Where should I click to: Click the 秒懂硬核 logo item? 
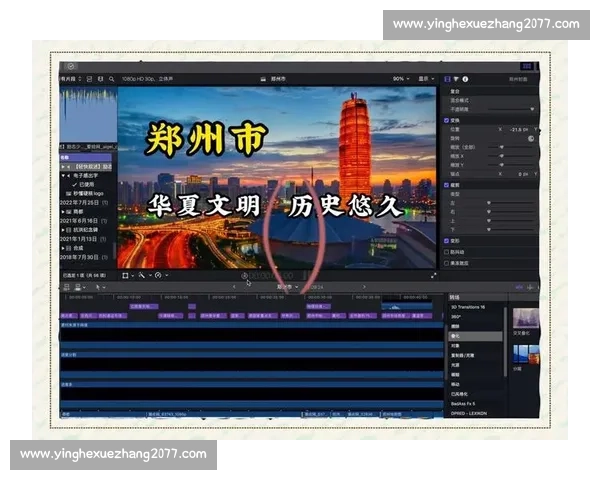tap(85, 193)
